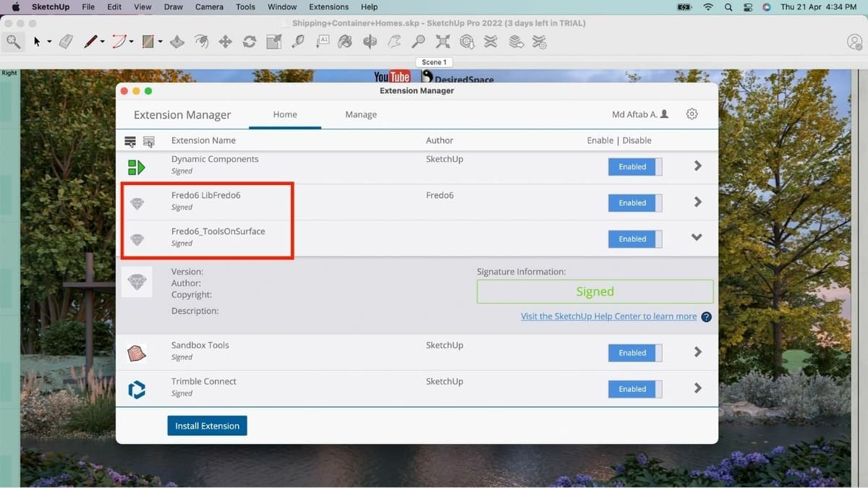Viewport: 868px width, 488px height.
Task: Open the Wi-Fi status menu
Action: pos(708,7)
